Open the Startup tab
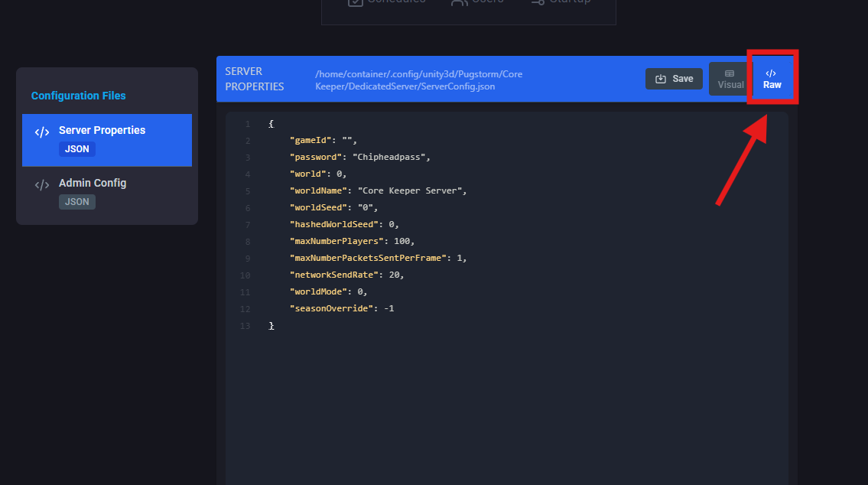The width and height of the screenshot is (868, 485). [561, 2]
